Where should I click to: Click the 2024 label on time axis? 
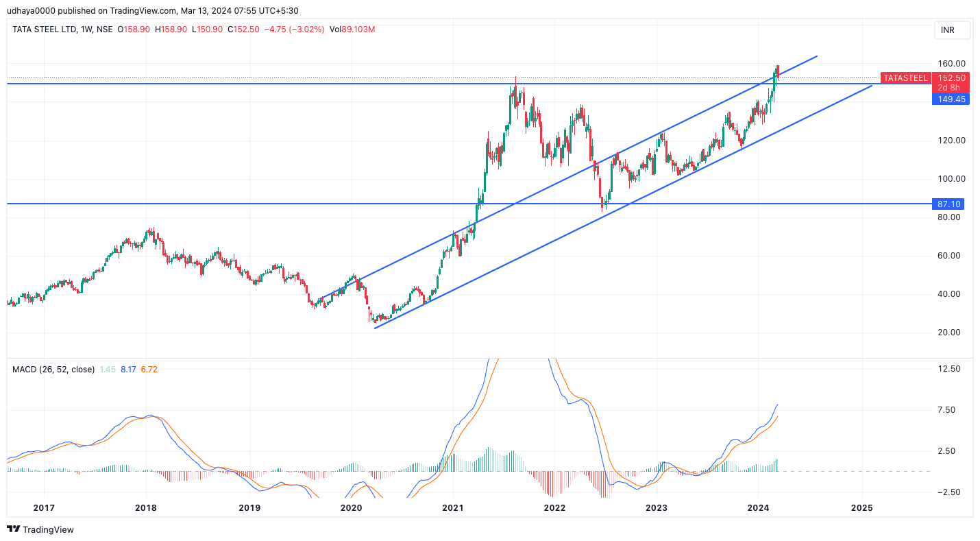click(x=758, y=508)
